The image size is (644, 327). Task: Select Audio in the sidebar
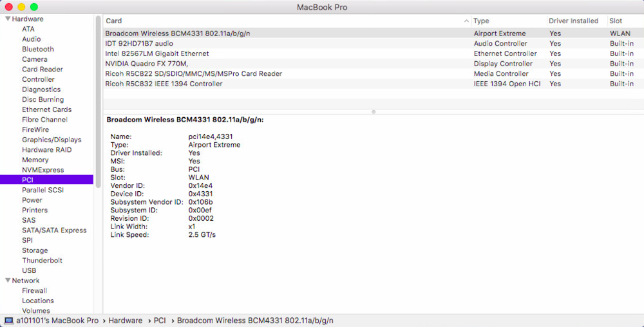coord(31,39)
